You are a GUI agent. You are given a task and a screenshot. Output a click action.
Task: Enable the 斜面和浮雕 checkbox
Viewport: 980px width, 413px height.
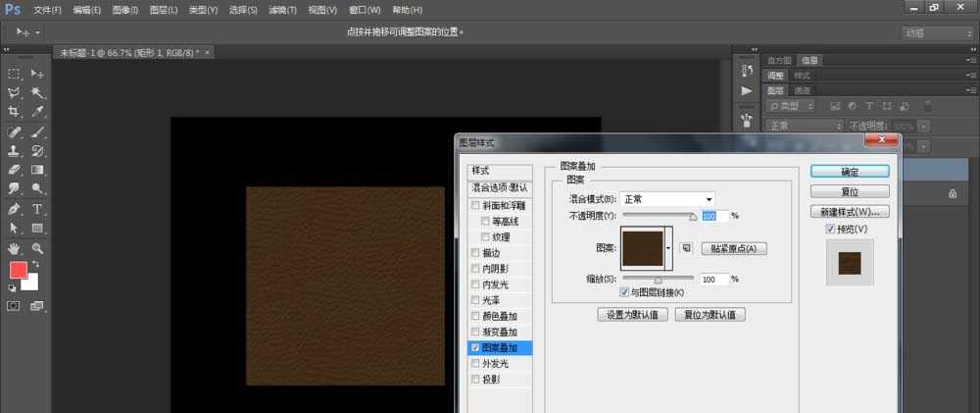click(475, 205)
